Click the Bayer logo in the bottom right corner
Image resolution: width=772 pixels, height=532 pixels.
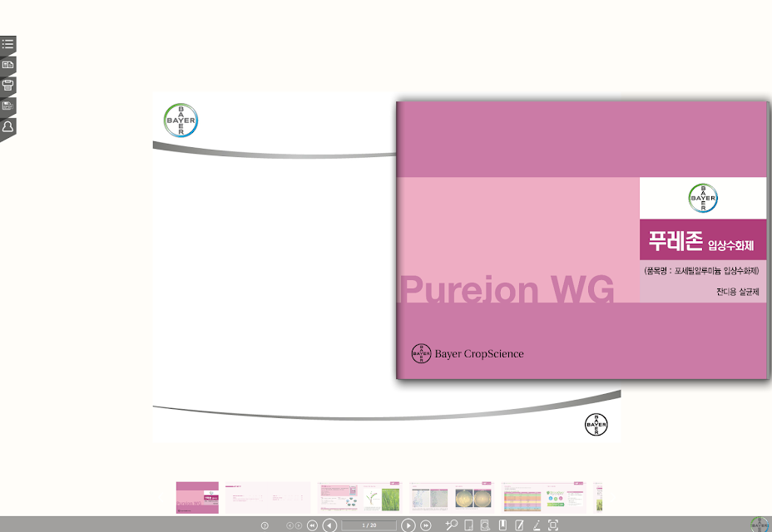tap(760, 525)
